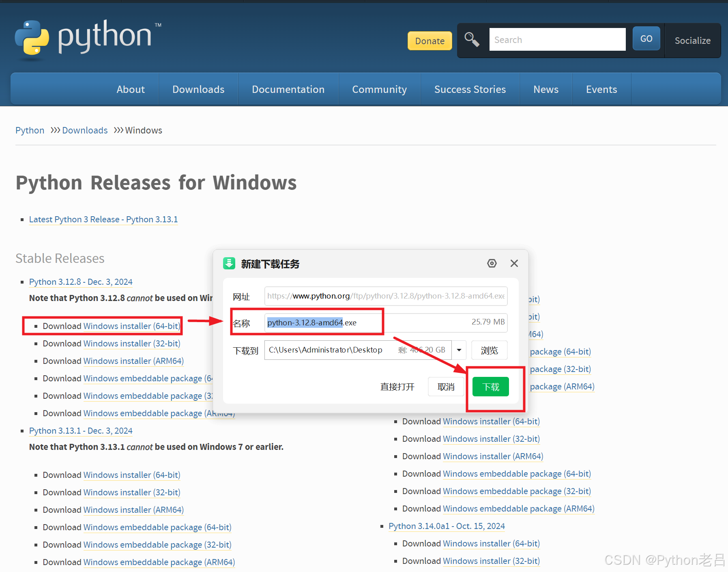Click the 网址 URL input field

(x=386, y=296)
